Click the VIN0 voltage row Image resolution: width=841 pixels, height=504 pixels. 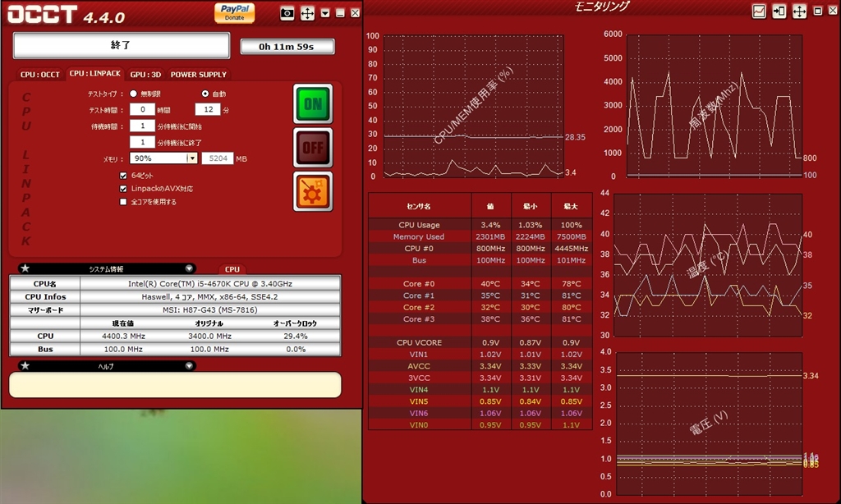point(480,425)
